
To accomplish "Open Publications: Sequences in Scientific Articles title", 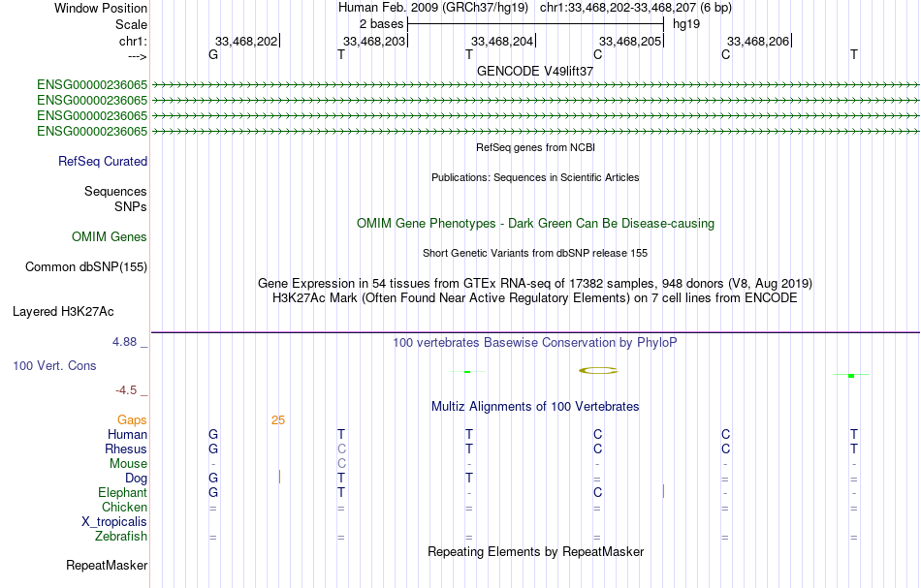I will coord(535,177).
